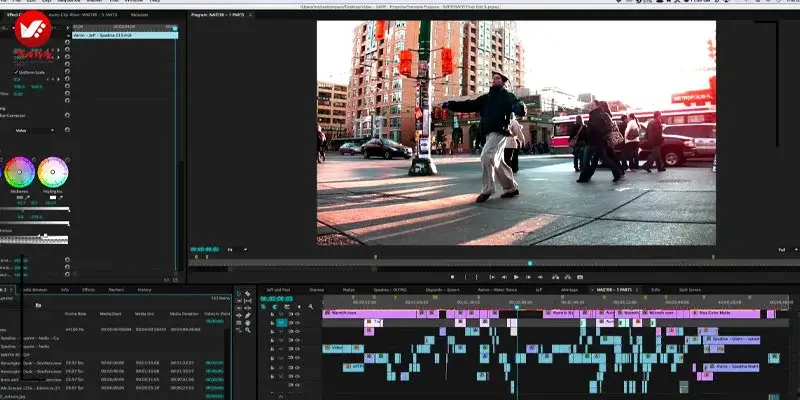The width and height of the screenshot is (800, 400).
Task: Select the Pen tool
Action: point(247,315)
